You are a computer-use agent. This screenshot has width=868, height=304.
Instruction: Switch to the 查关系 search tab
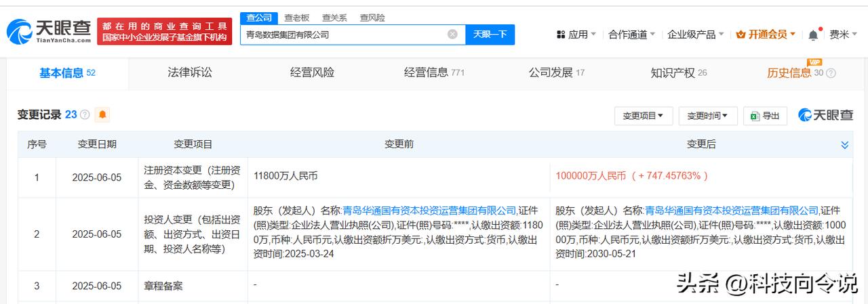pyautogui.click(x=334, y=18)
